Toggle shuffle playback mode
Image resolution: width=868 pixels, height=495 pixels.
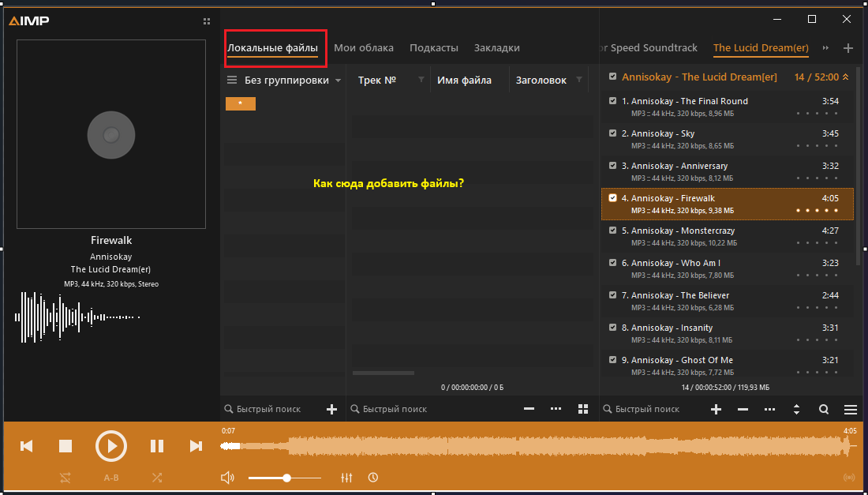point(157,478)
